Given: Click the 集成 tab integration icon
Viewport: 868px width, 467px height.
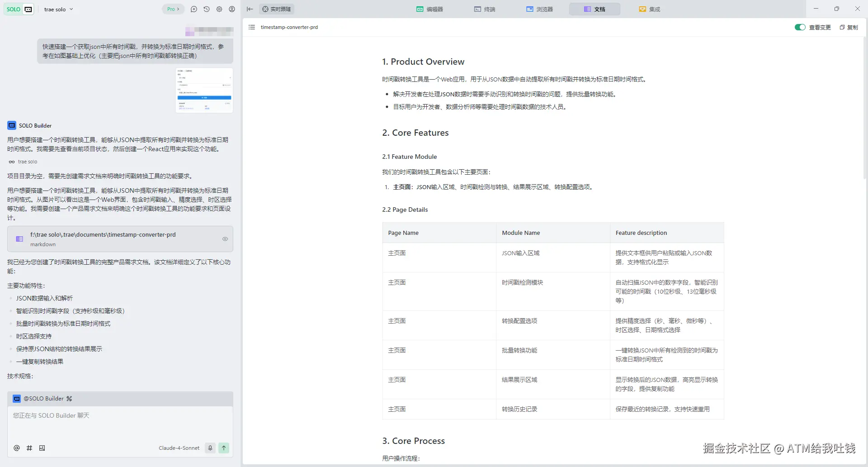Looking at the screenshot, I should [x=642, y=9].
